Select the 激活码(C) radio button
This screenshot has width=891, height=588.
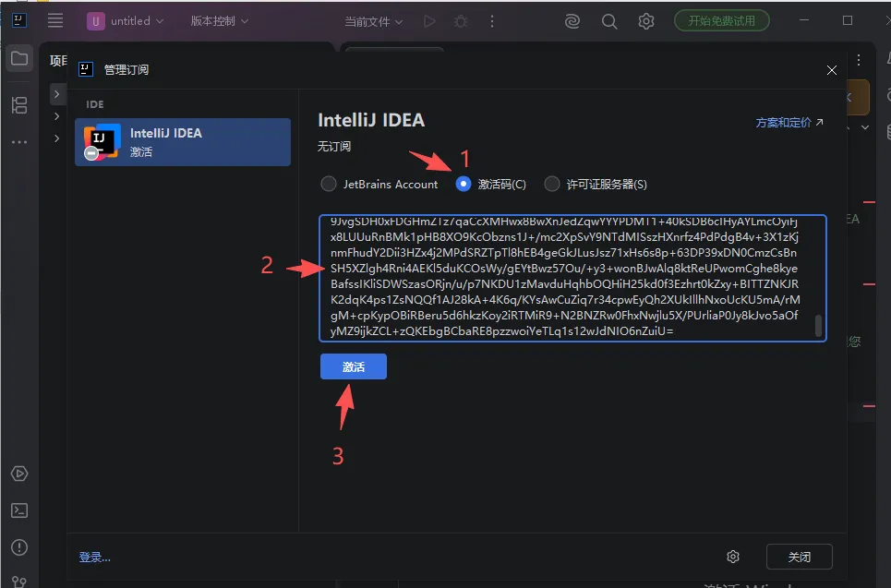pyautogui.click(x=464, y=184)
